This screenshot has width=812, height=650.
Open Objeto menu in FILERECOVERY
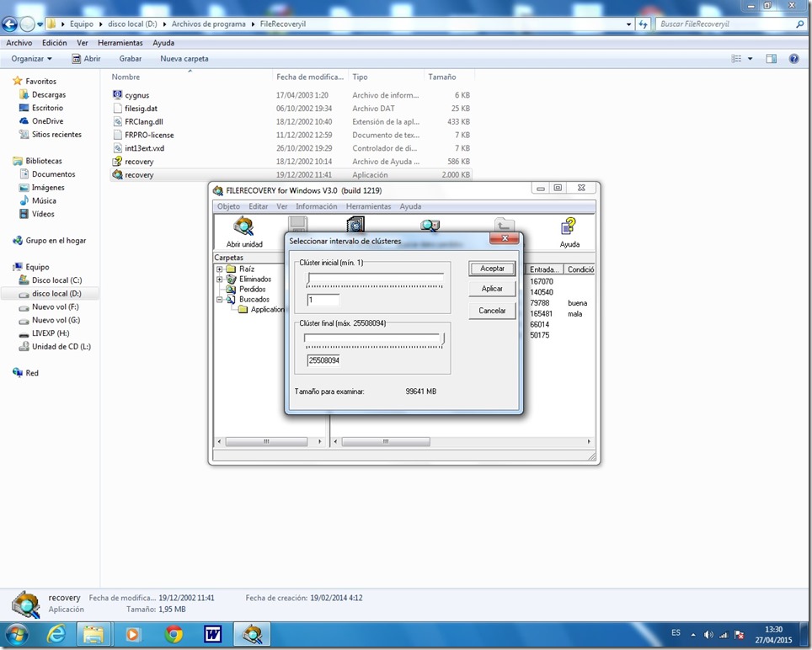tap(228, 206)
